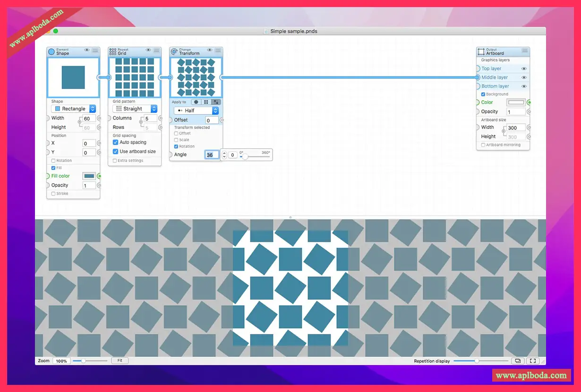Uncheck Use artboard size
The image size is (581, 392).
(x=115, y=152)
